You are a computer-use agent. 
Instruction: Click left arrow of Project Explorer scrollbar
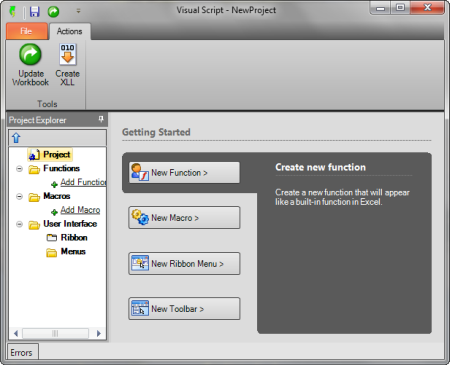coord(15,333)
